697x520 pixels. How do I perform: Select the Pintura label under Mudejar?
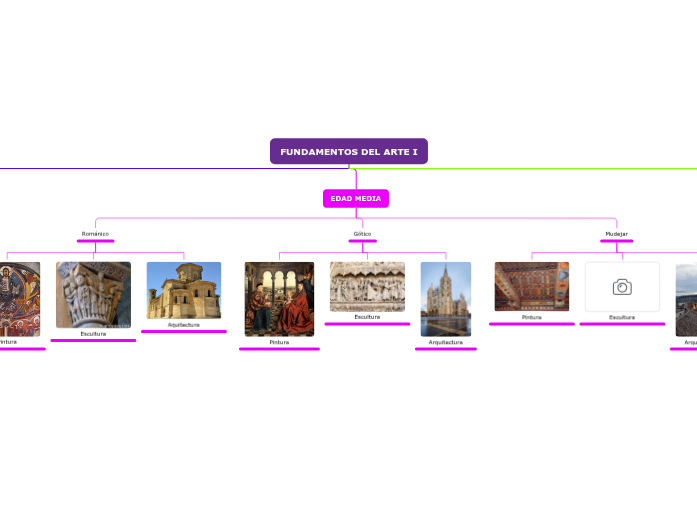pyautogui.click(x=532, y=317)
